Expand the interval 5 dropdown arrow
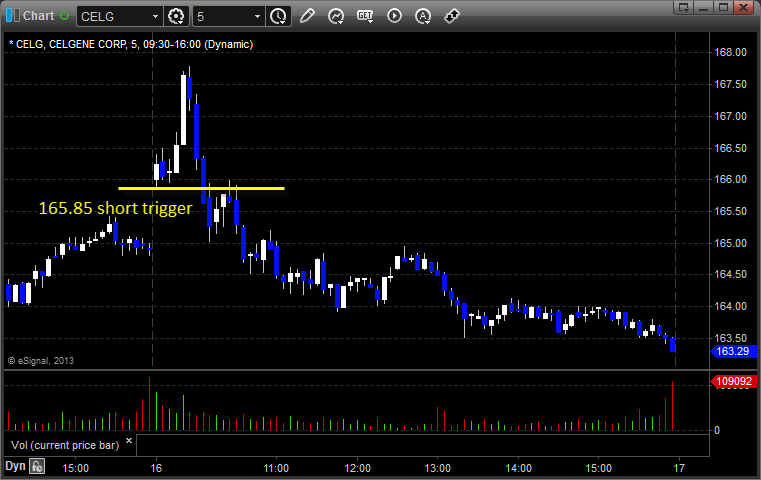Viewport: 761px width, 480px height. point(257,17)
